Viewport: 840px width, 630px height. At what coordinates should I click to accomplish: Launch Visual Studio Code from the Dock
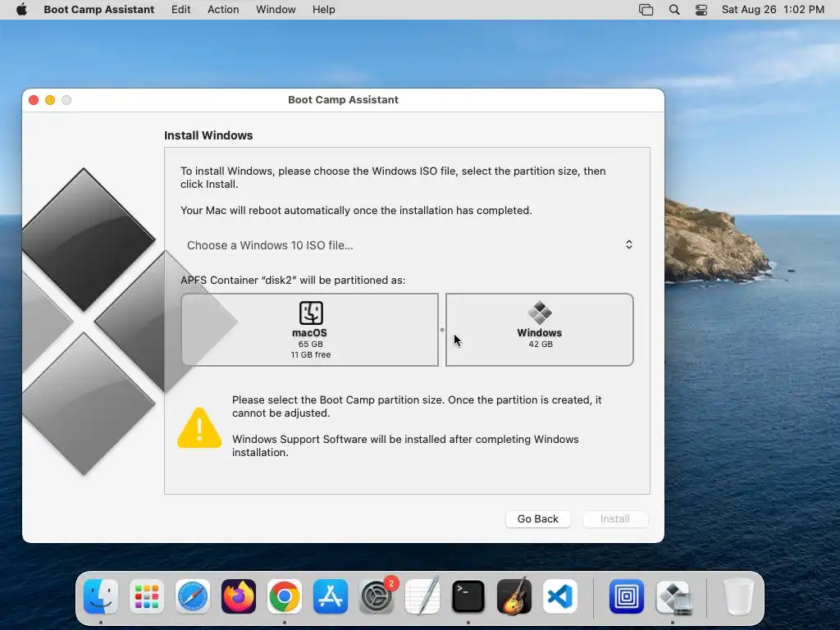(560, 596)
